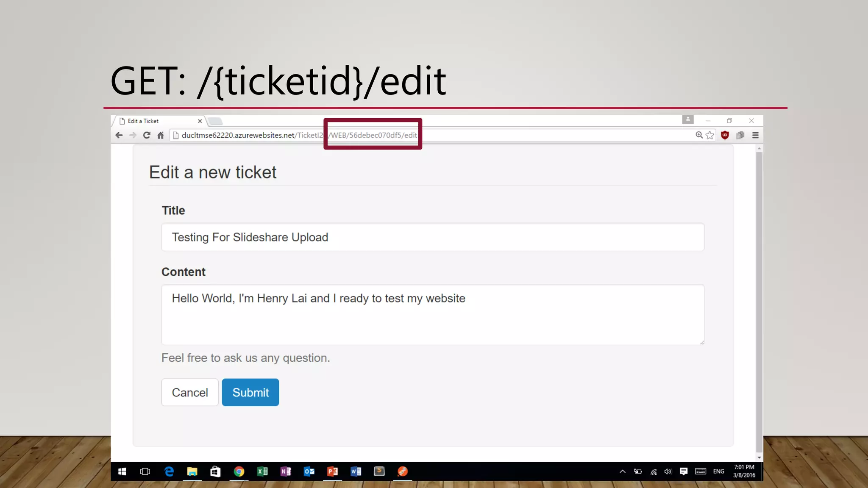Switch to Google Chrome on taskbar

coord(239,471)
